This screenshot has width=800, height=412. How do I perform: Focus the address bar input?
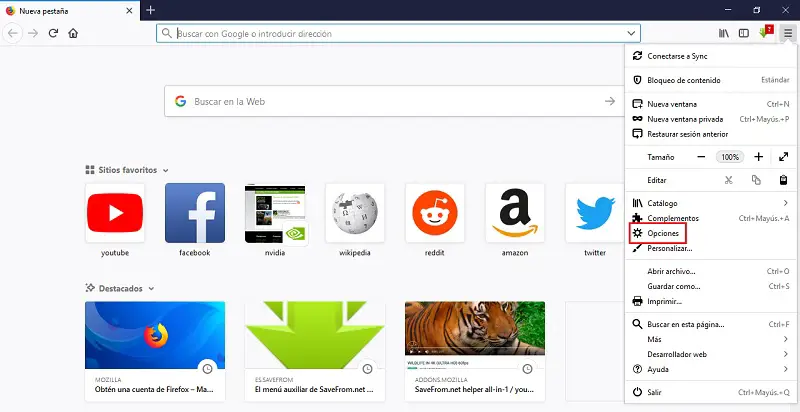(398, 33)
